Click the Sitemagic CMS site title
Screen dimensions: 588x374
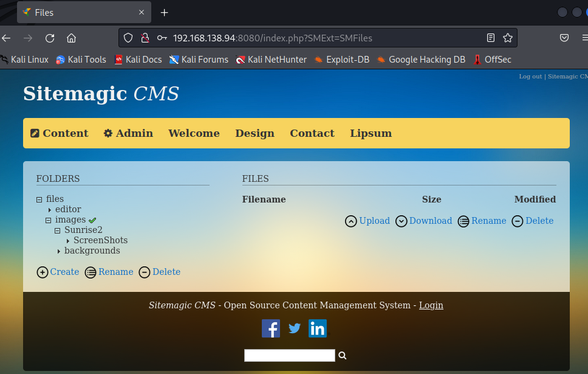[x=101, y=94]
